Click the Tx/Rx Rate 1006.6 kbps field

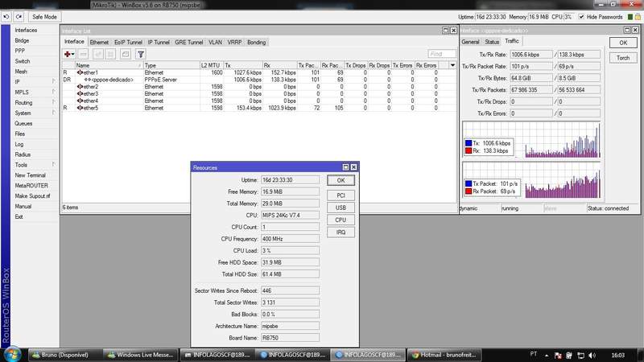(531, 55)
